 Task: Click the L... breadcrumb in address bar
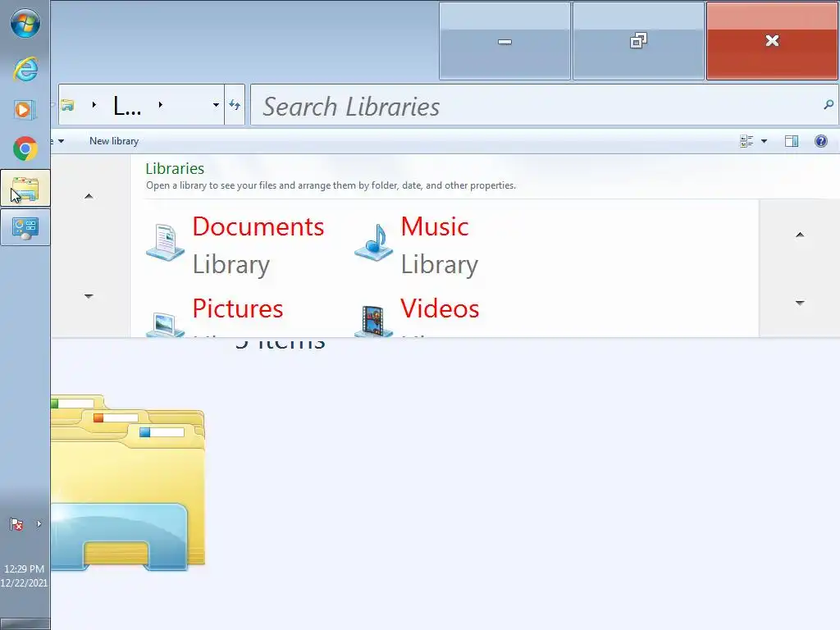point(127,106)
